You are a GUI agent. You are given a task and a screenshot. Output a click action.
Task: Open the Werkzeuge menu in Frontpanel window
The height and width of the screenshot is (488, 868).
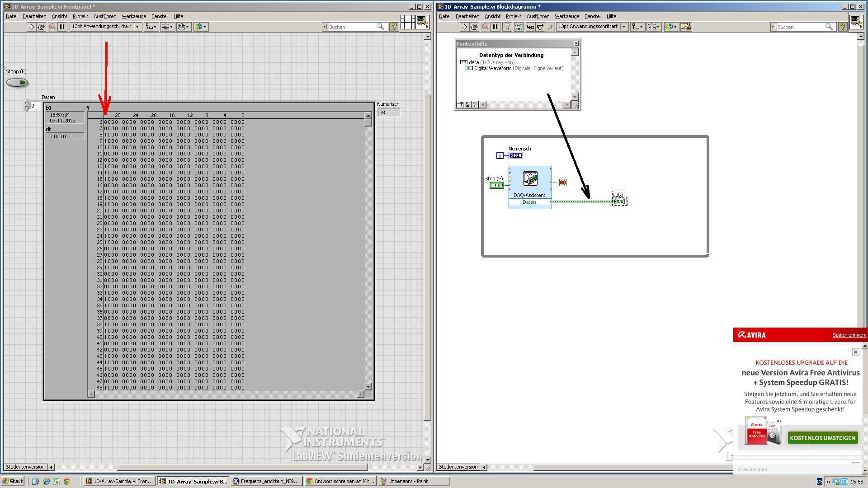(134, 16)
